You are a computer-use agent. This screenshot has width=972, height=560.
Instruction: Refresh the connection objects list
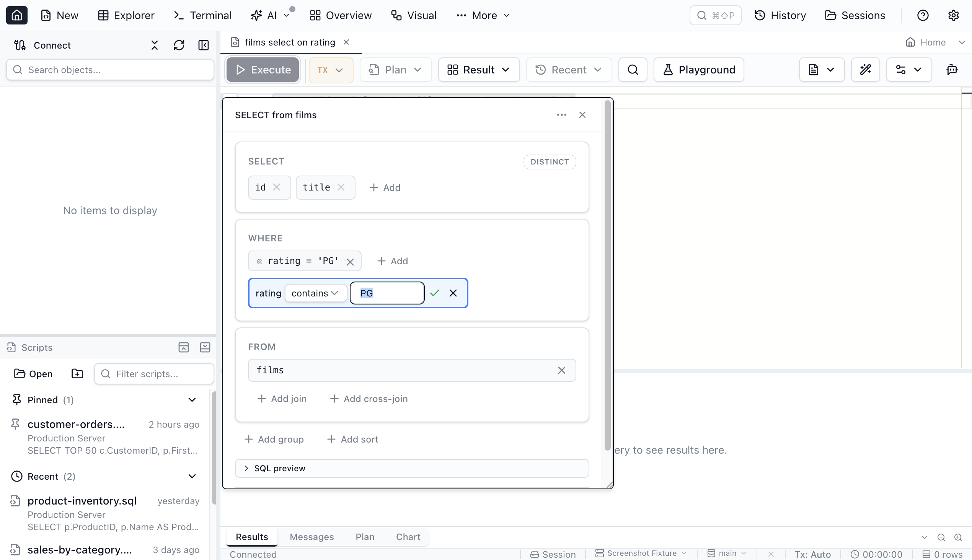tap(179, 46)
